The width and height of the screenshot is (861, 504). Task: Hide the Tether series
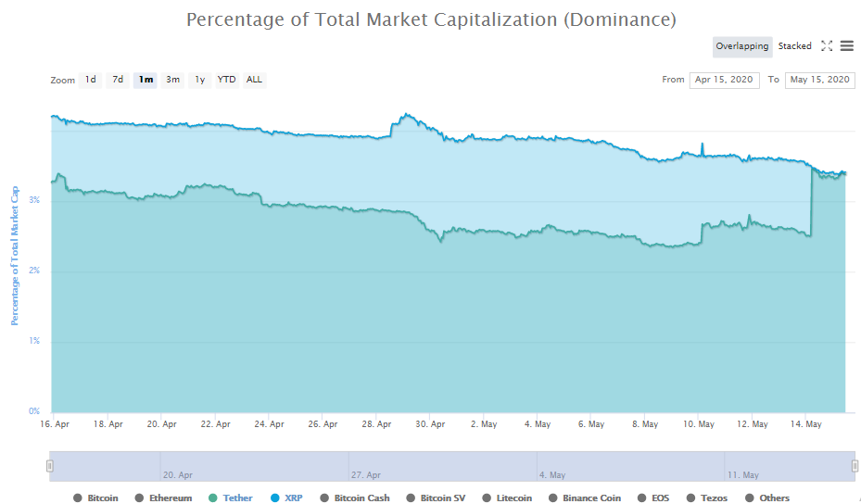click(x=231, y=498)
